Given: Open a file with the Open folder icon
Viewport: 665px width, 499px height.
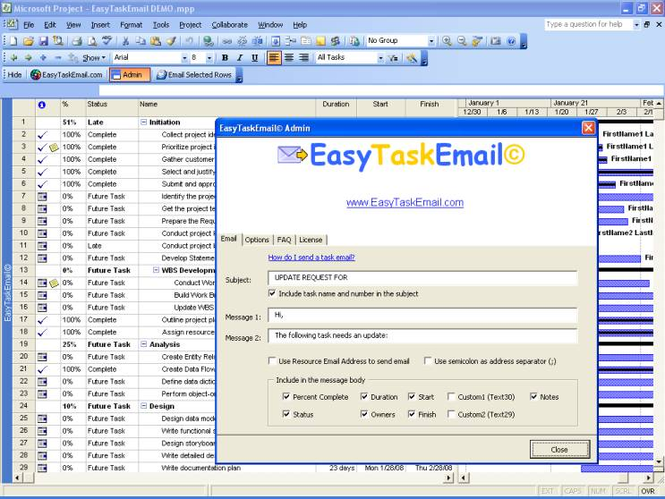Looking at the screenshot, I should pyautogui.click(x=28, y=41).
